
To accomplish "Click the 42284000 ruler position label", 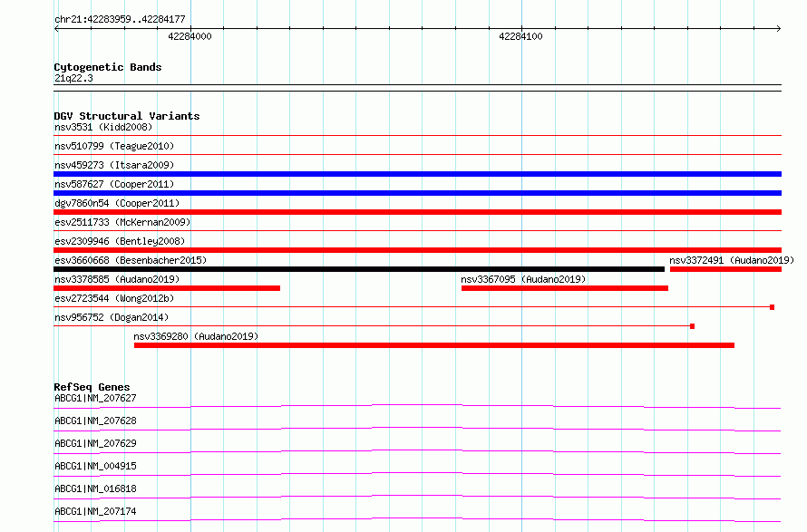I will pos(190,36).
